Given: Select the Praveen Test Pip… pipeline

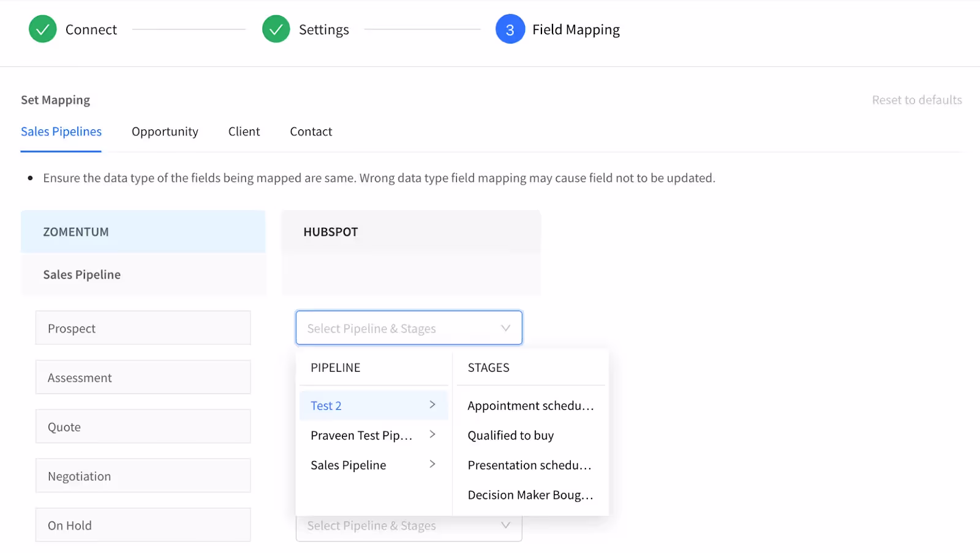Looking at the screenshot, I should [x=374, y=435].
